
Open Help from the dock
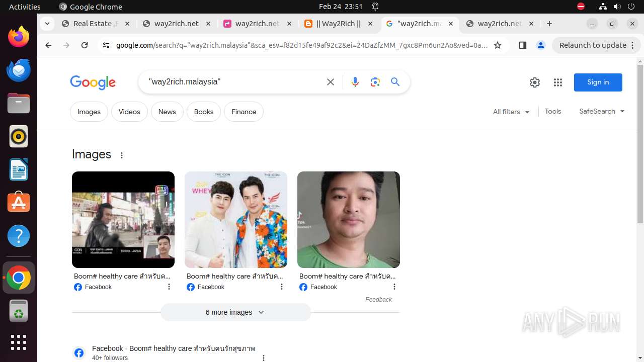19,236
